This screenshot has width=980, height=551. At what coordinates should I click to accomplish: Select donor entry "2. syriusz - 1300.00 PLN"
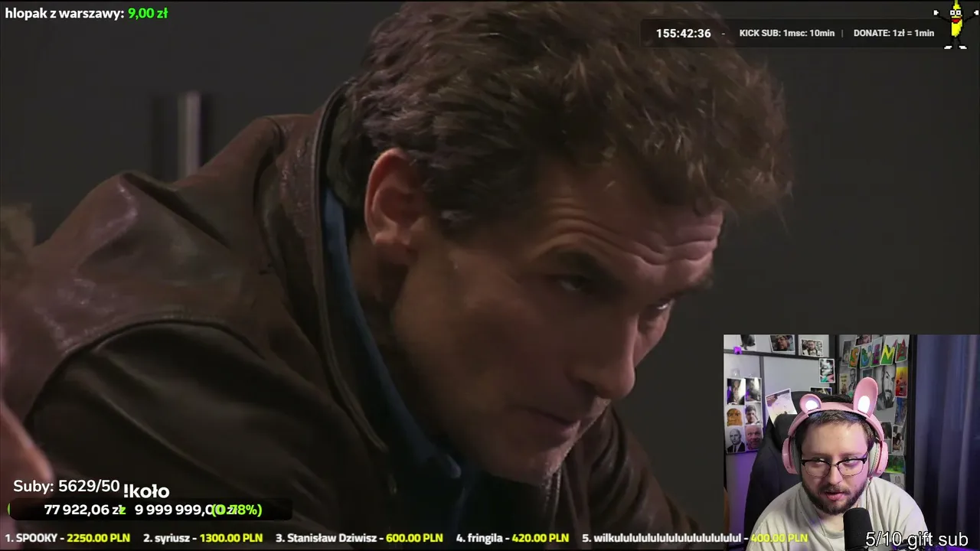click(x=203, y=538)
